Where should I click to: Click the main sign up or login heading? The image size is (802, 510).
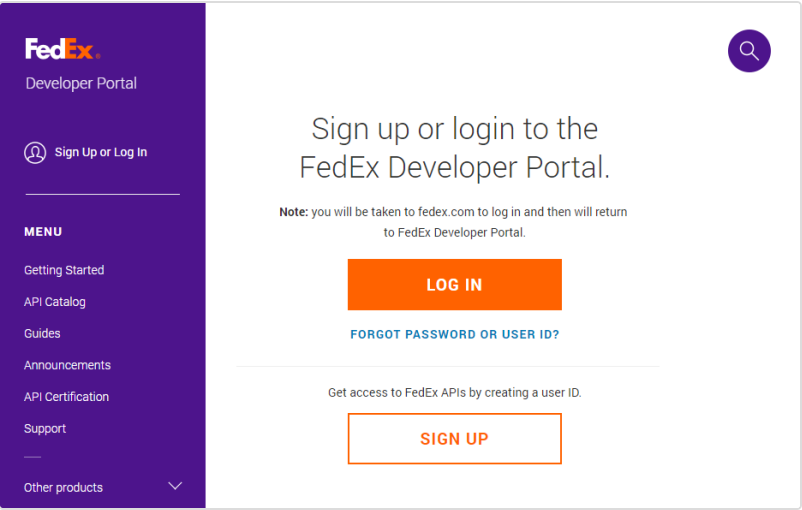tap(454, 148)
